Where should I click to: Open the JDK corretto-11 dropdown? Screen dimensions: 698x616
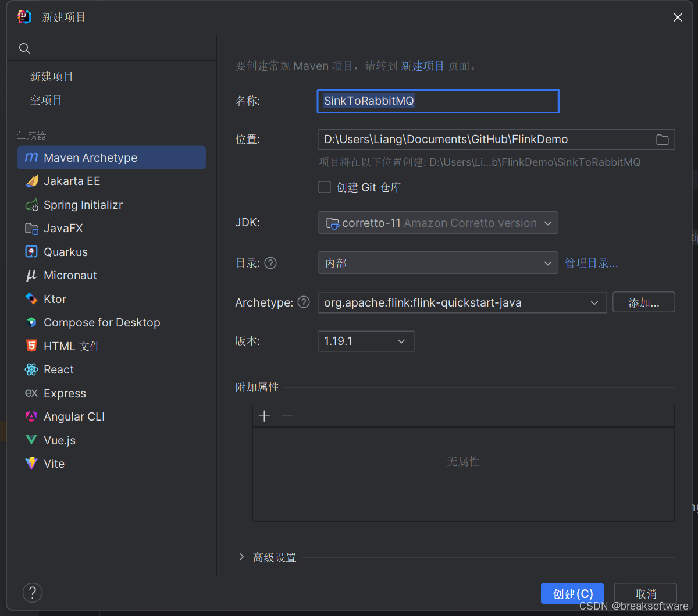[438, 223]
